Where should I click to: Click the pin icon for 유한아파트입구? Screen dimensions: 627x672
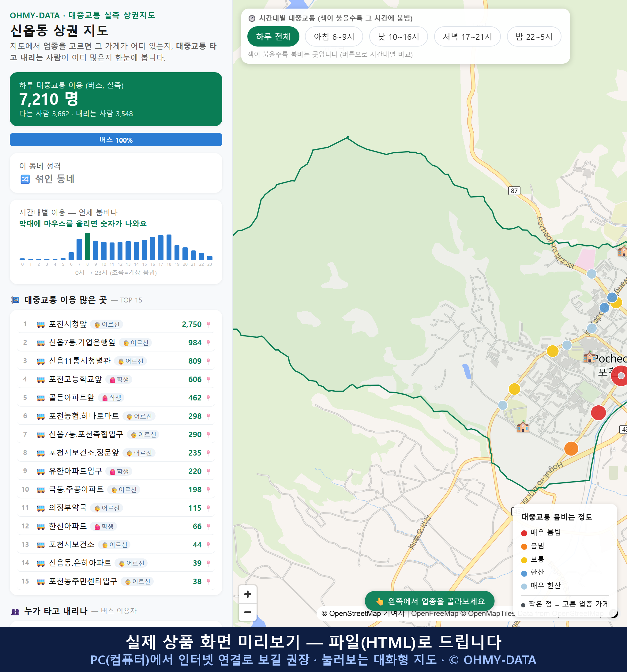pos(208,471)
